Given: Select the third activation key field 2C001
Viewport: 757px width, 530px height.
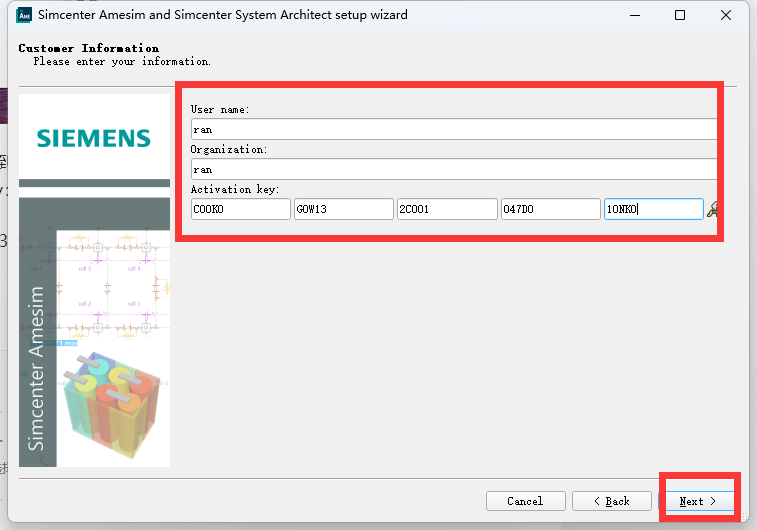Looking at the screenshot, I should (x=447, y=209).
